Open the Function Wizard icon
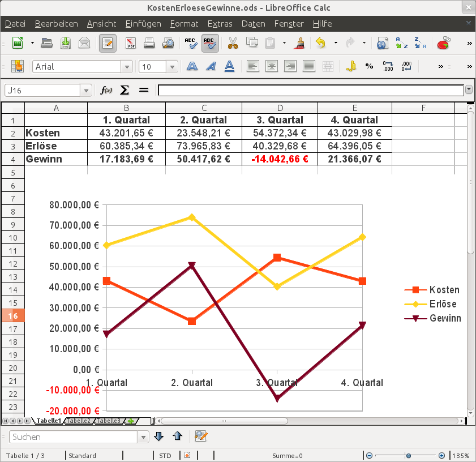Image resolution: width=476 pixels, height=462 pixels. (x=106, y=90)
